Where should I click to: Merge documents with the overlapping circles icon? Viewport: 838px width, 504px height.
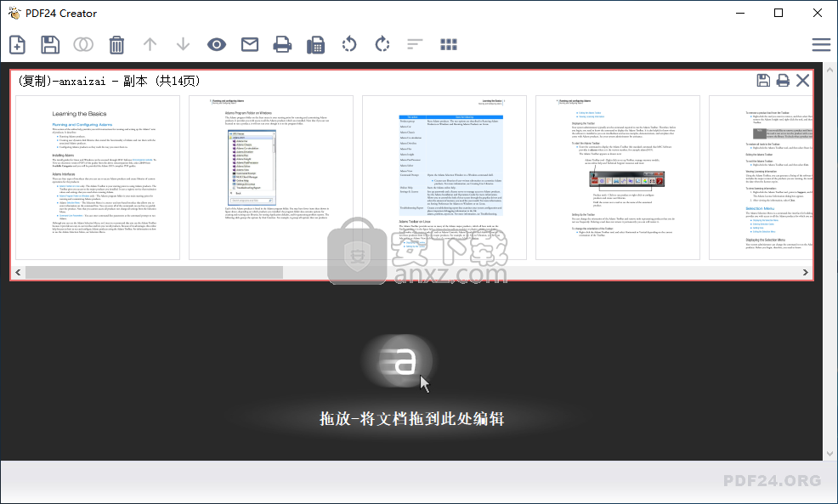pyautogui.click(x=83, y=44)
